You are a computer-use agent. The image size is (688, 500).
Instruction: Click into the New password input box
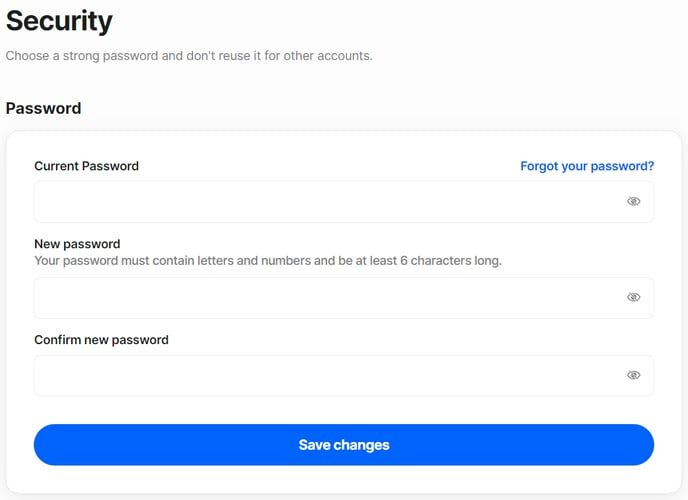(x=344, y=298)
